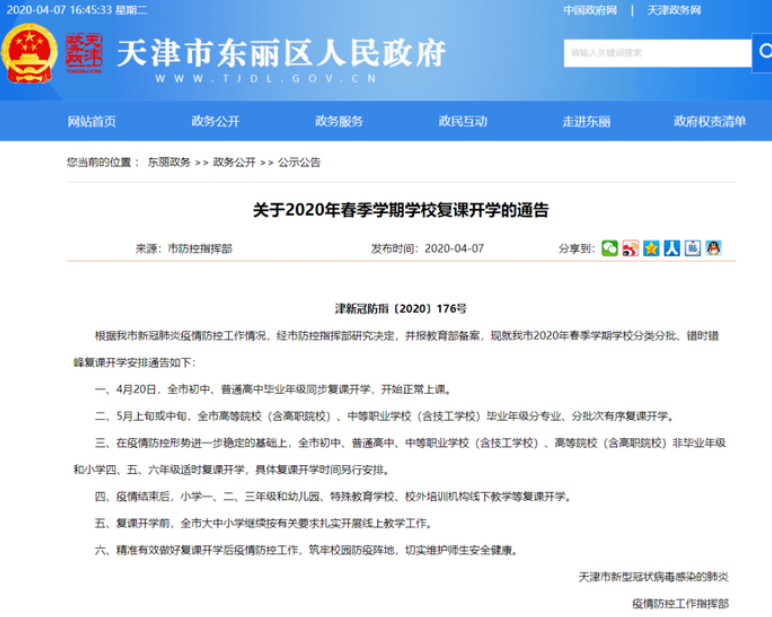Screen dimensions: 772x617
Task: Click the red Tianjin seal logo
Action: 84,55
